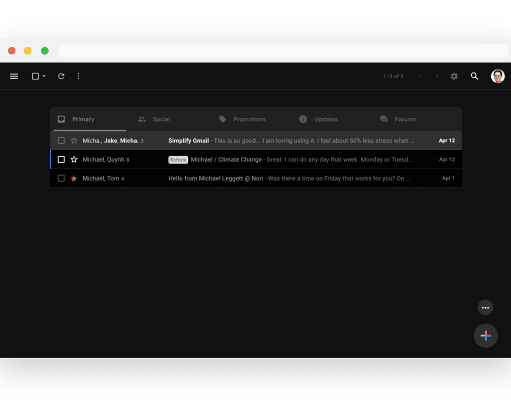Click sender Micha., Jake, Micha.
Viewport: 511px width, 400px height.
[110, 141]
